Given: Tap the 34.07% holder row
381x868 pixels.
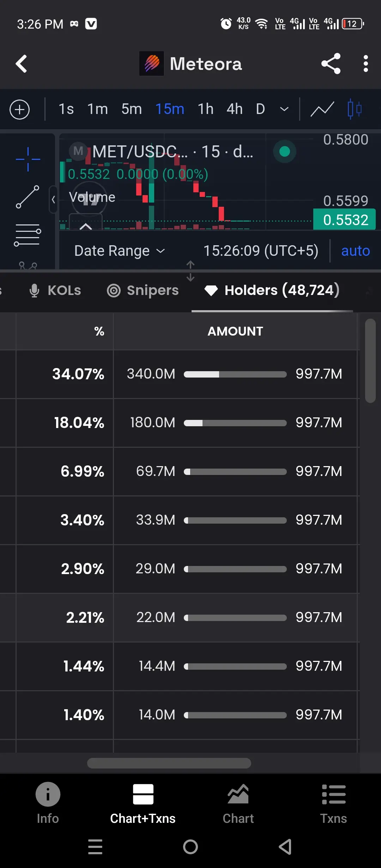Looking at the screenshot, I should [180, 374].
